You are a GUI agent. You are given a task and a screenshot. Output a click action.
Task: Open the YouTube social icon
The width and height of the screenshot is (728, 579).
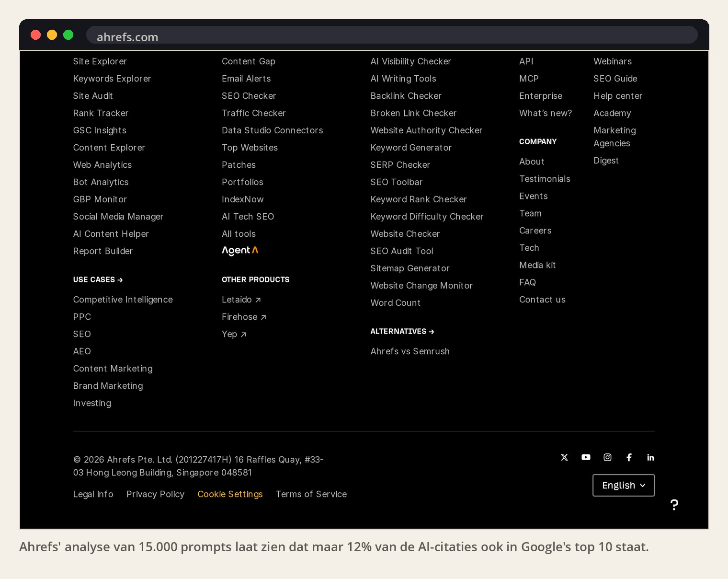coord(586,457)
